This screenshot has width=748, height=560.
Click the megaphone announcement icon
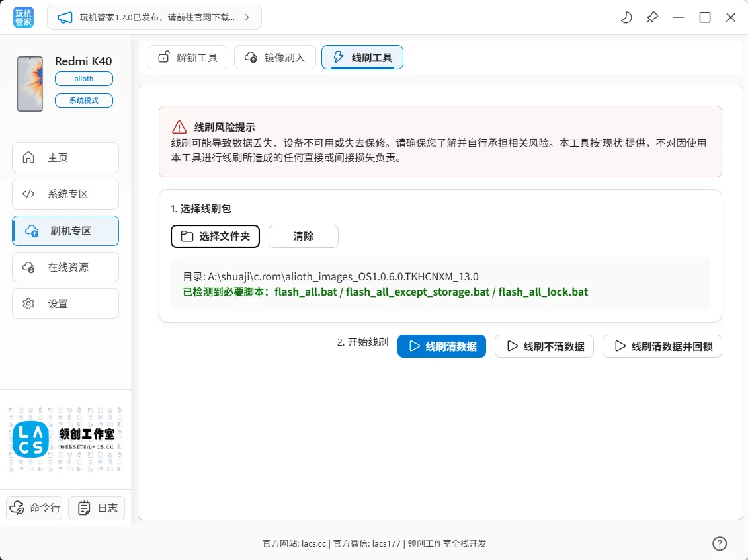65,18
